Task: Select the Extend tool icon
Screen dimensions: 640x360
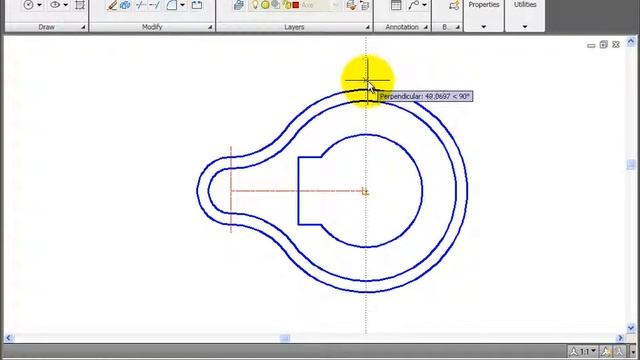Action: click(154, 5)
